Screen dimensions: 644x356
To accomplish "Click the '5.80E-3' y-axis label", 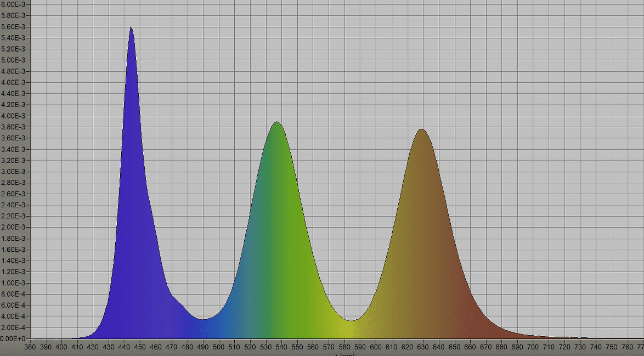I will point(13,15).
